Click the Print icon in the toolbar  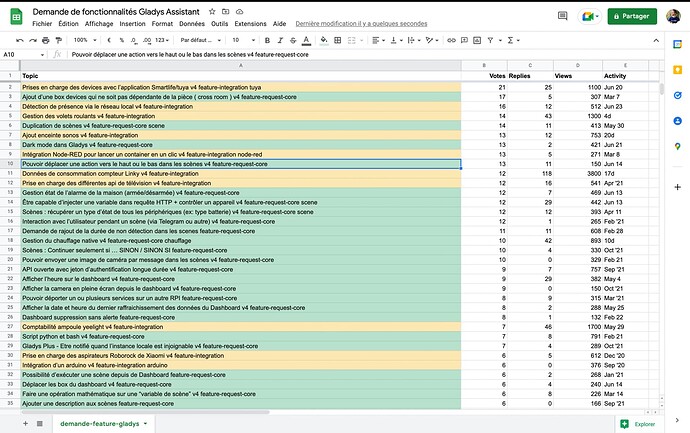pos(47,40)
